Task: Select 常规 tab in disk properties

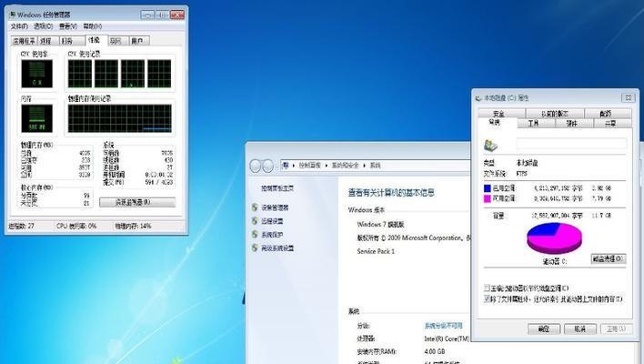Action: click(x=495, y=123)
